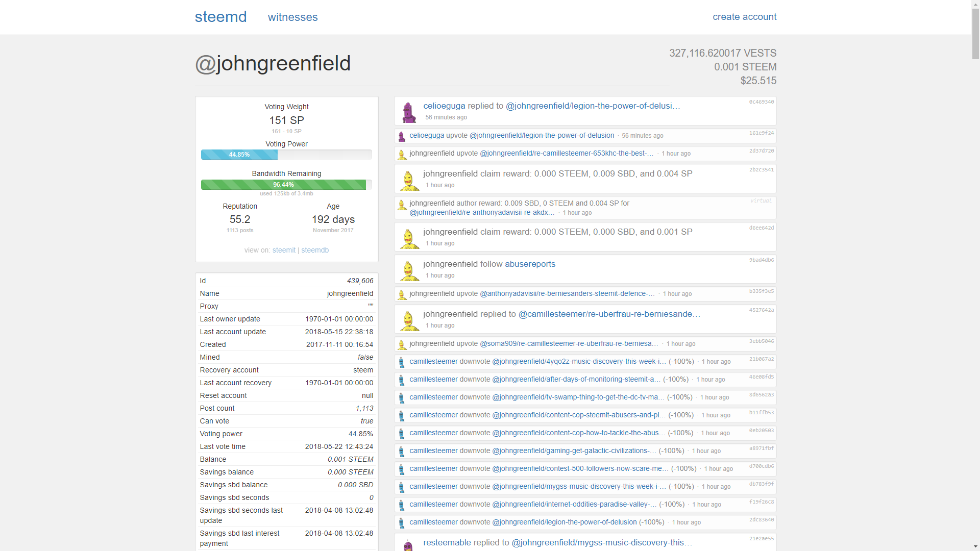
Task: Click the Voting Power 44.85% progress bar
Action: (286, 155)
